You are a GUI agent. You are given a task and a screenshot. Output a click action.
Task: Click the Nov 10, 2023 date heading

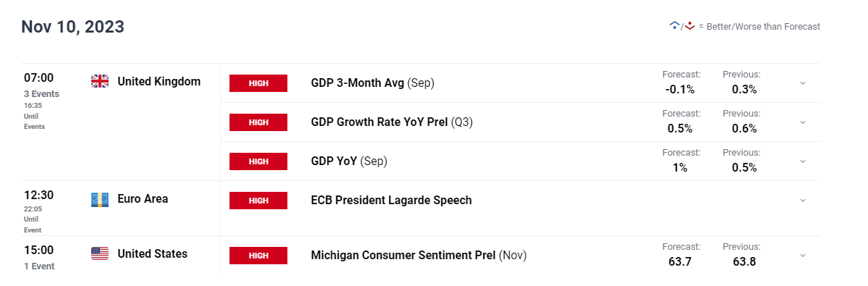pos(72,27)
